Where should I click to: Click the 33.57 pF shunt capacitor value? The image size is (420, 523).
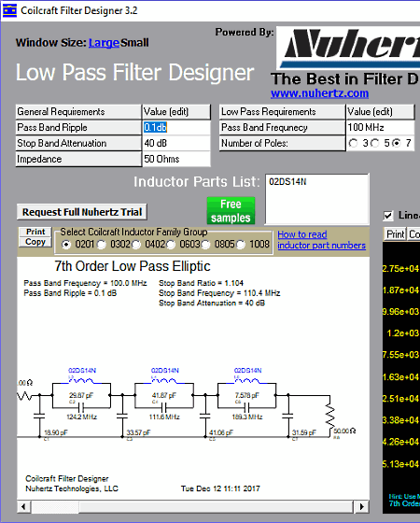pos(138,432)
